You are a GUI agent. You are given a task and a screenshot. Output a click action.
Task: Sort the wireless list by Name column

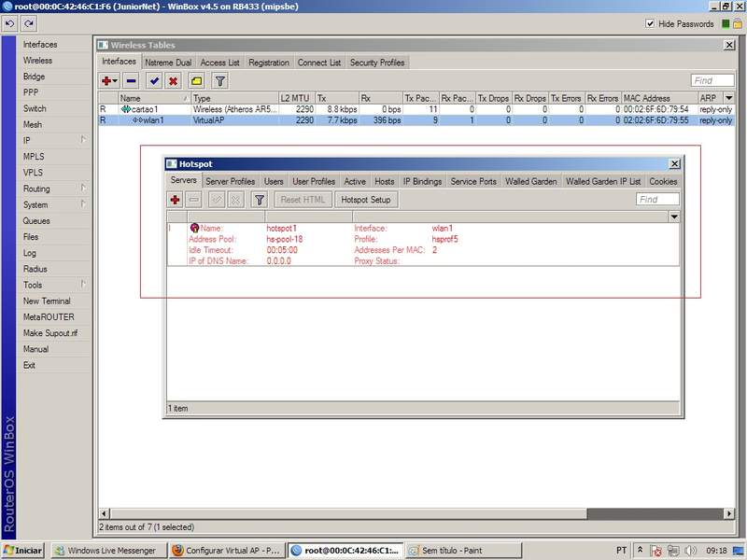tap(154, 98)
